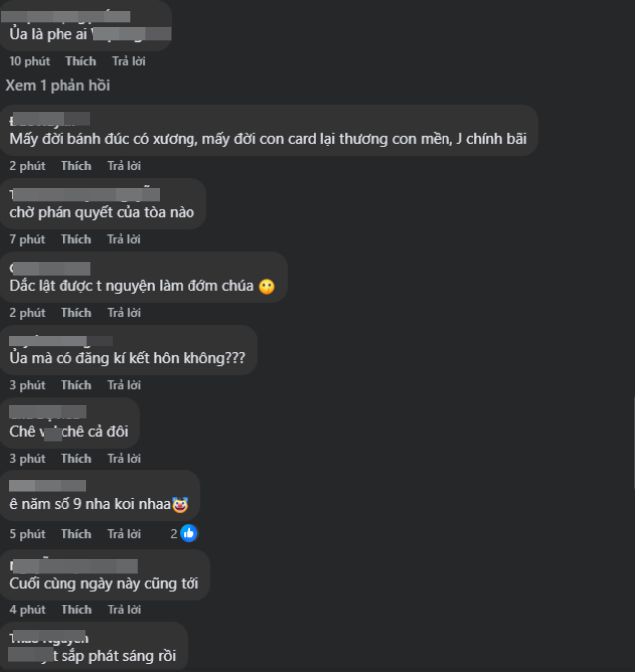Like the 'Dắc lật được' comment

pyautogui.click(x=76, y=313)
